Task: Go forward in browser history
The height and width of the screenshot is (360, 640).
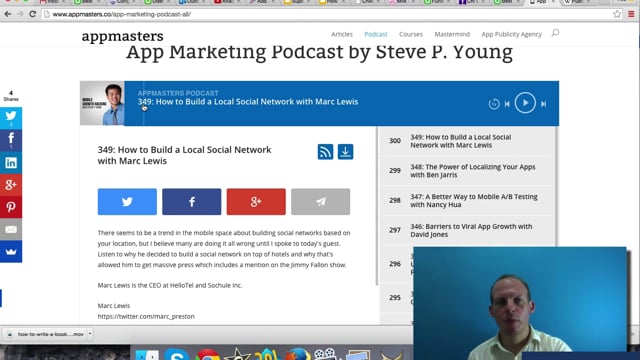Action: [x=20, y=14]
